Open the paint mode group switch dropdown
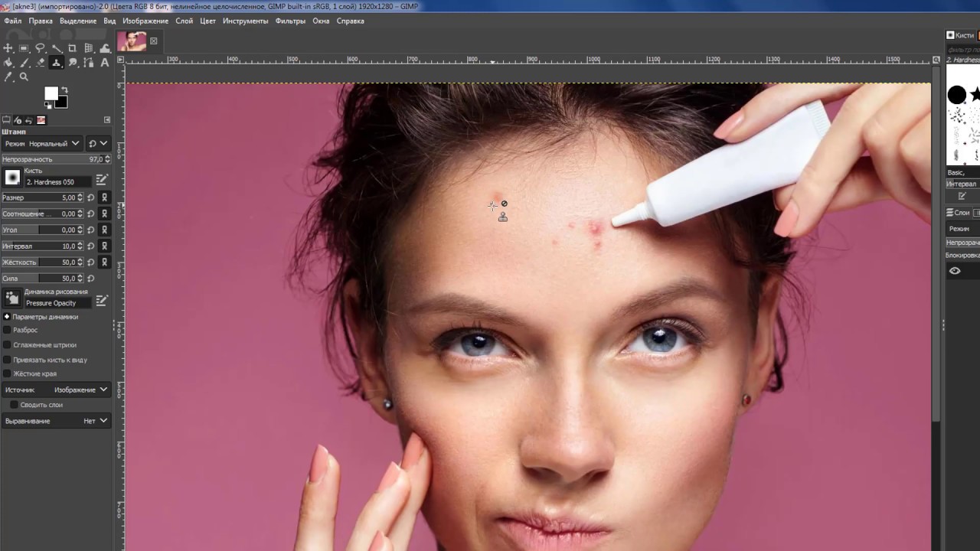The image size is (980, 551). click(x=98, y=143)
